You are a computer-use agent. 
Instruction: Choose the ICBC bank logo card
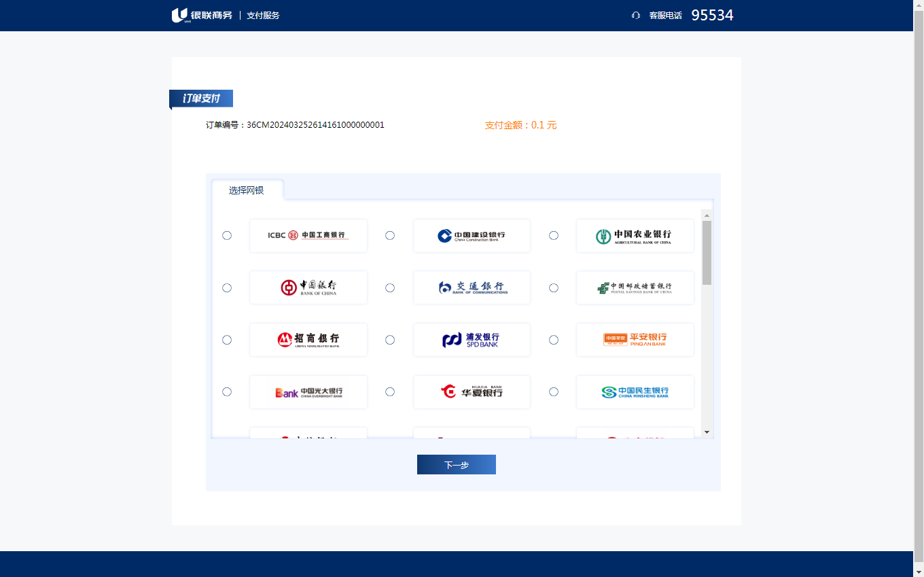click(x=308, y=236)
